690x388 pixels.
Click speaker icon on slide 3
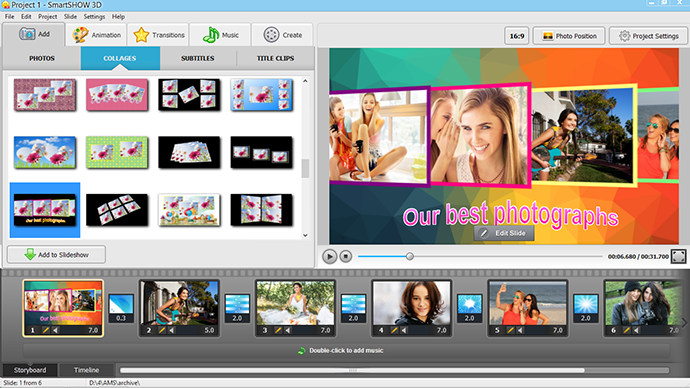pos(287,330)
